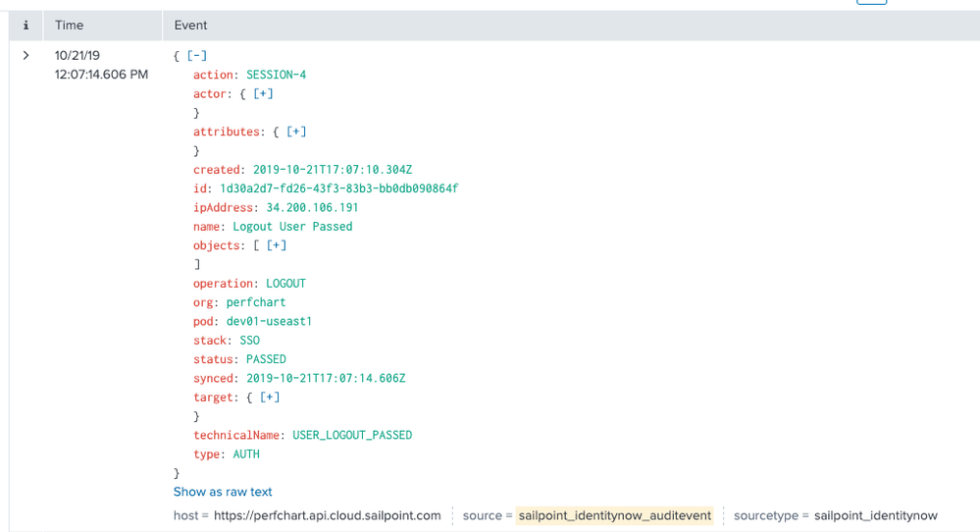Select the ipAddress value 34.200.106.191

312,207
